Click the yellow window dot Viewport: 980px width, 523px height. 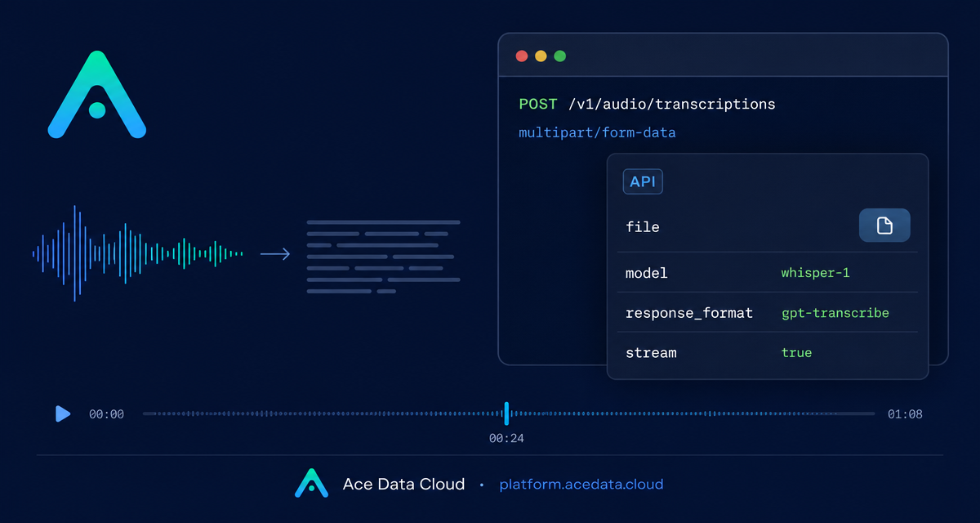541,56
